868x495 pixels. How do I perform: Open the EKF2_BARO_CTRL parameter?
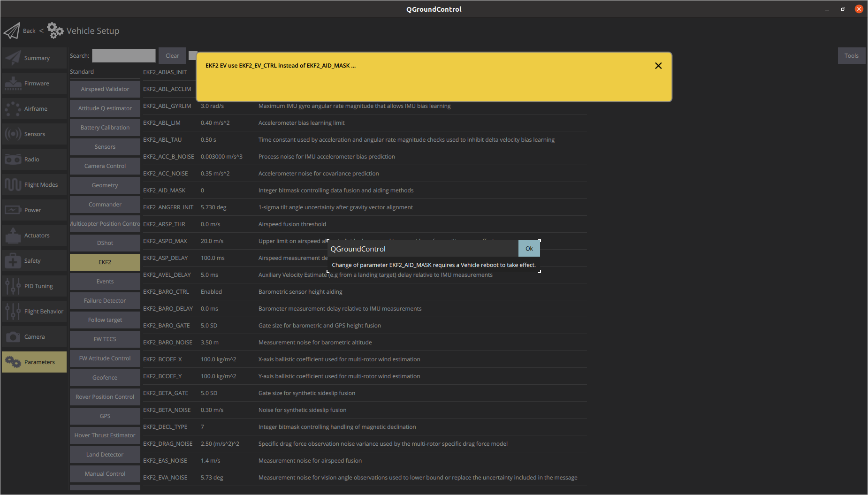coord(365,292)
